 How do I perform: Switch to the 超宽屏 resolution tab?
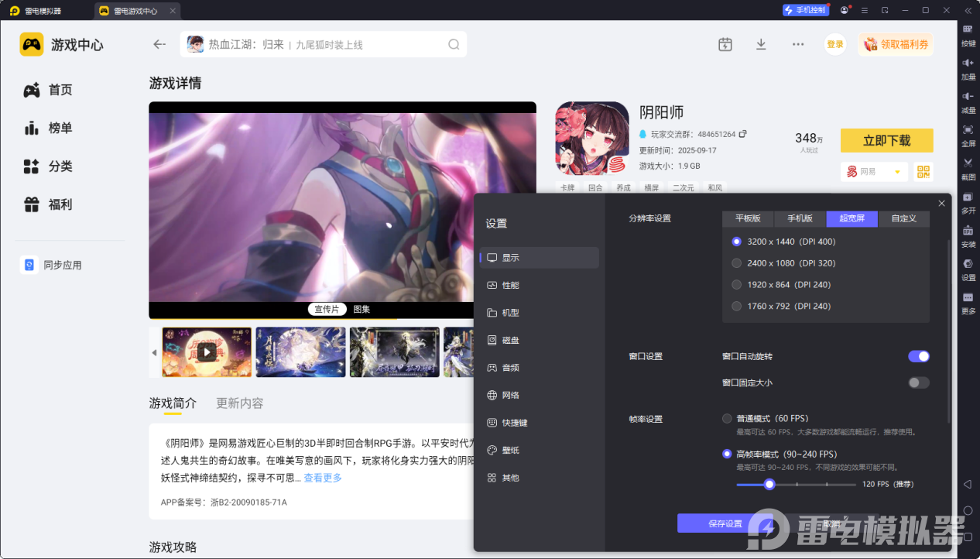[852, 218]
